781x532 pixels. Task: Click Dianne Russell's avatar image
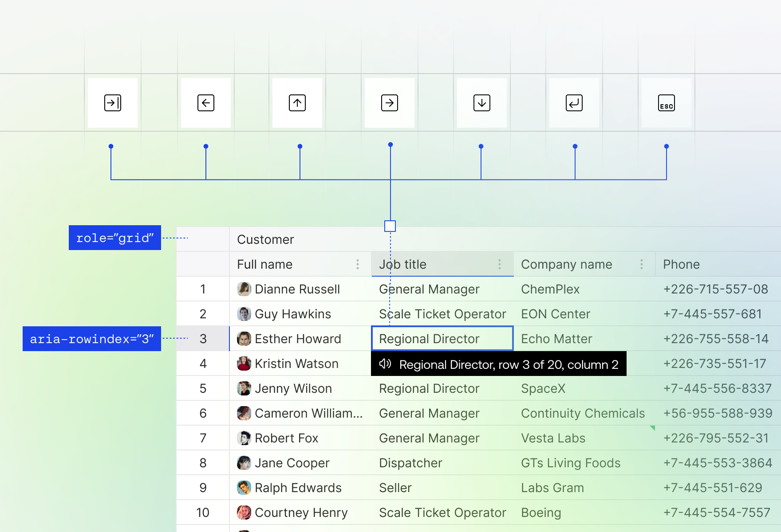244,289
